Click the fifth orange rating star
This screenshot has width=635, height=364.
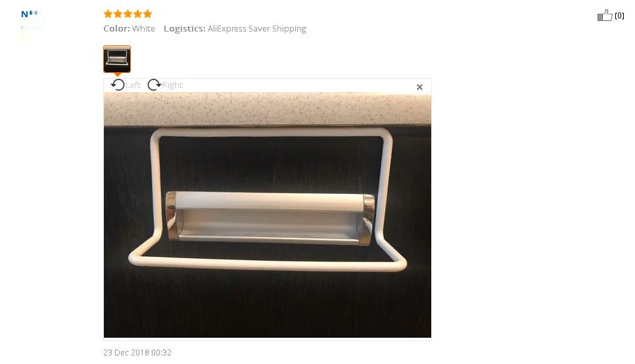pyautogui.click(x=147, y=14)
